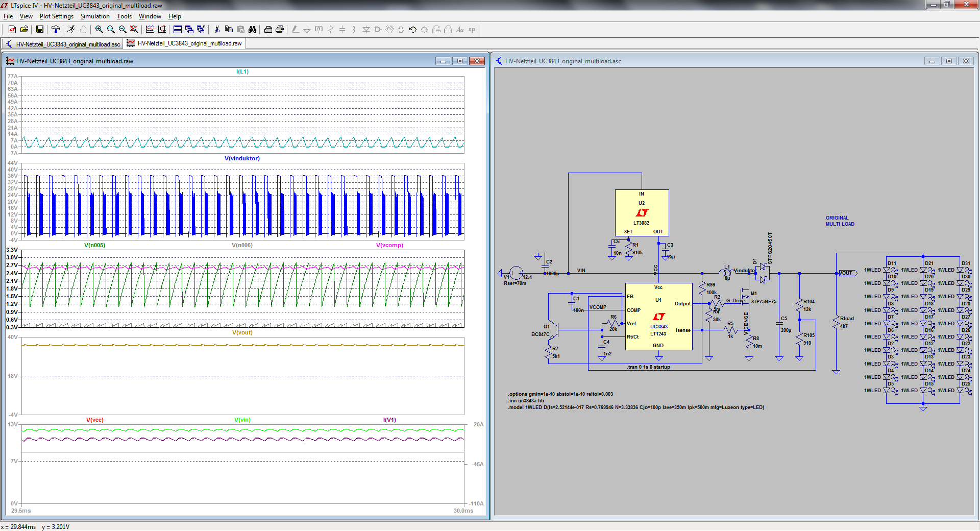
Task: Click the V(n005) trace label
Action: point(95,245)
